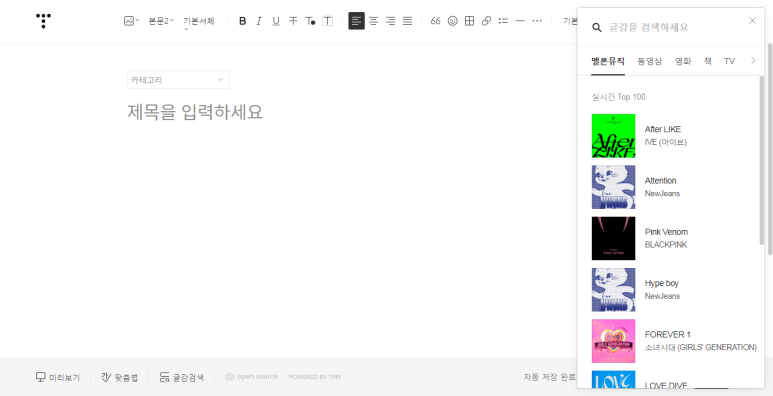Open more toolbar options ellipsis

pyautogui.click(x=537, y=21)
